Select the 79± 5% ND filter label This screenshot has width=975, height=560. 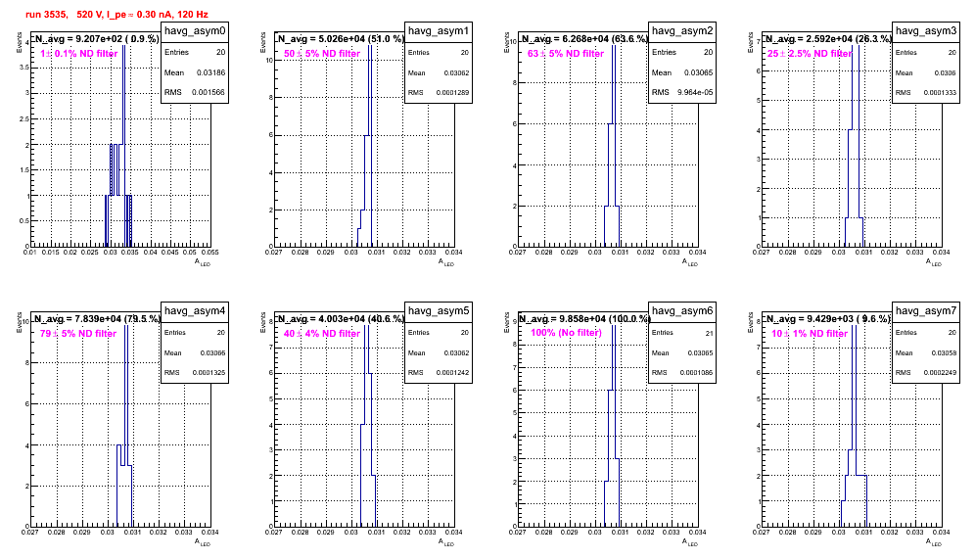pyautogui.click(x=78, y=334)
